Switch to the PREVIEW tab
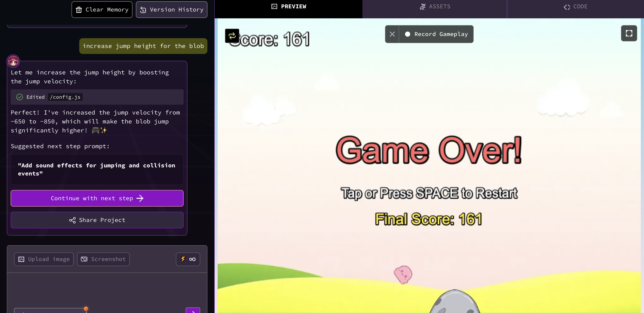This screenshot has height=313, width=644. 289,7
